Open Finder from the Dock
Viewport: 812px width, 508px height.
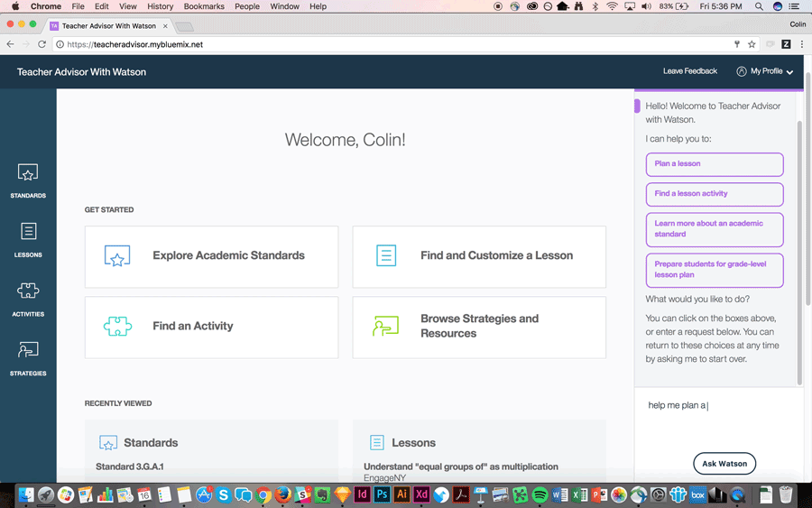tap(25, 495)
